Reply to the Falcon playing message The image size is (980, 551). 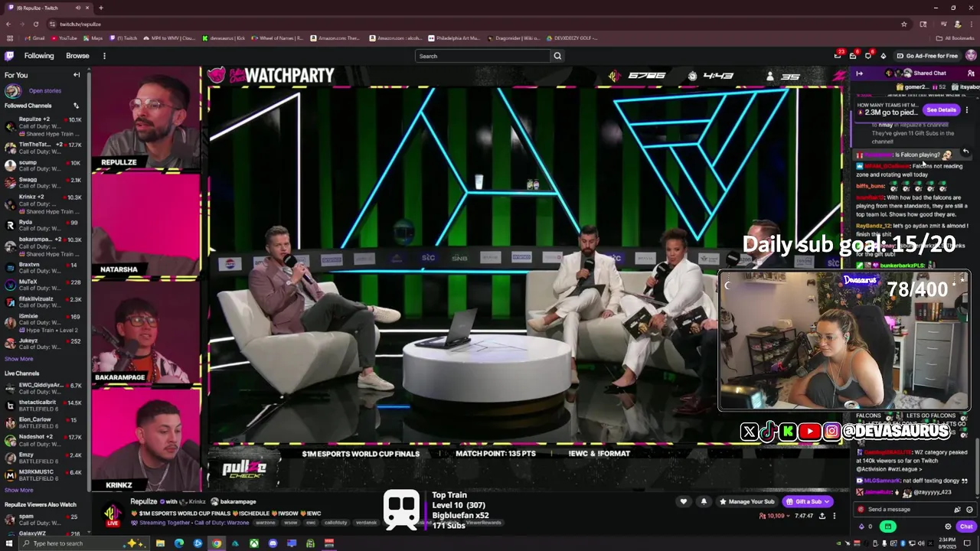(965, 152)
